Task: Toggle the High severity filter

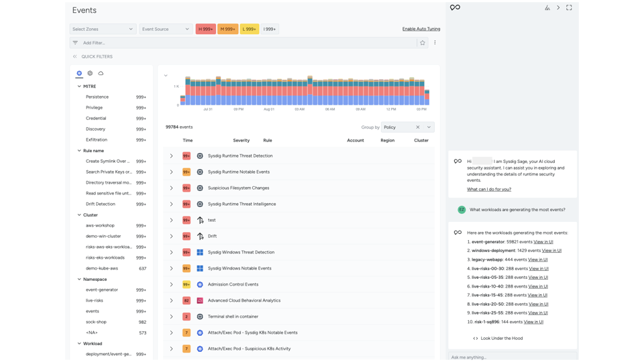Action: click(205, 29)
